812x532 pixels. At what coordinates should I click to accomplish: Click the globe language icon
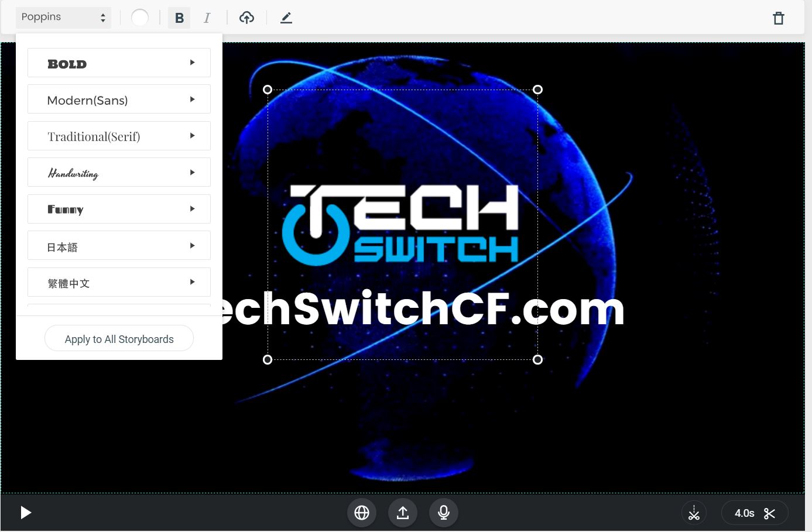coord(362,513)
